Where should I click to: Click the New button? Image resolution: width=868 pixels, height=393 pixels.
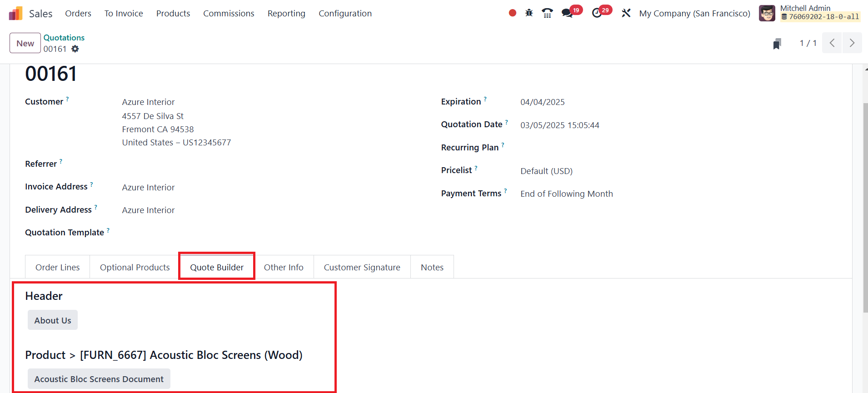(x=25, y=43)
